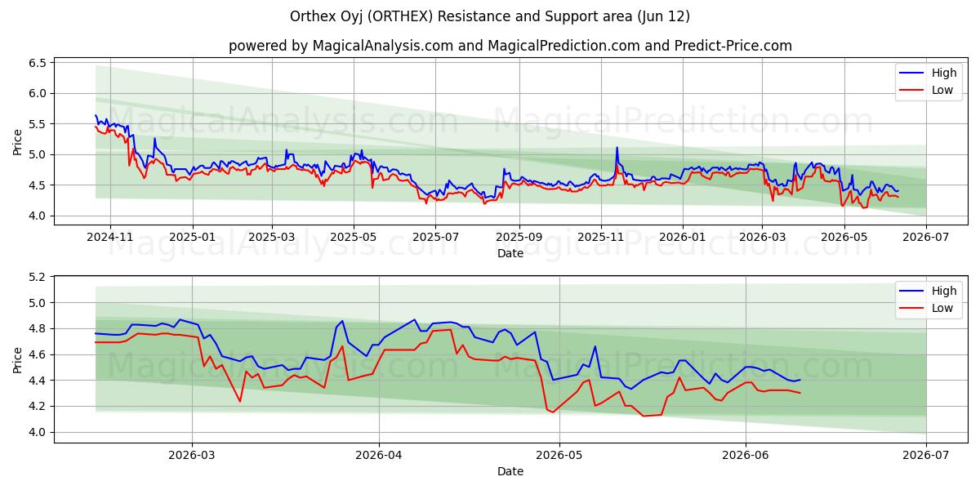Click the '2026-06' x-axis label of bottom chart

coord(746,457)
